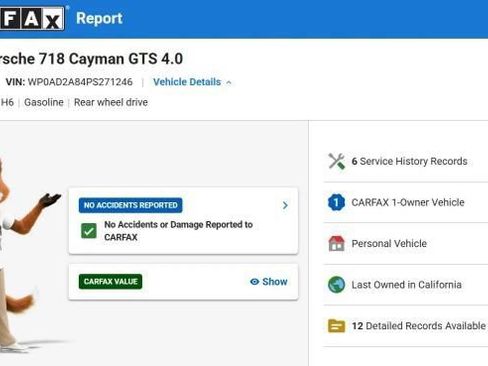Open 6 Service History Records
Image resolution: width=488 pixels, height=366 pixels.
pyautogui.click(x=406, y=162)
